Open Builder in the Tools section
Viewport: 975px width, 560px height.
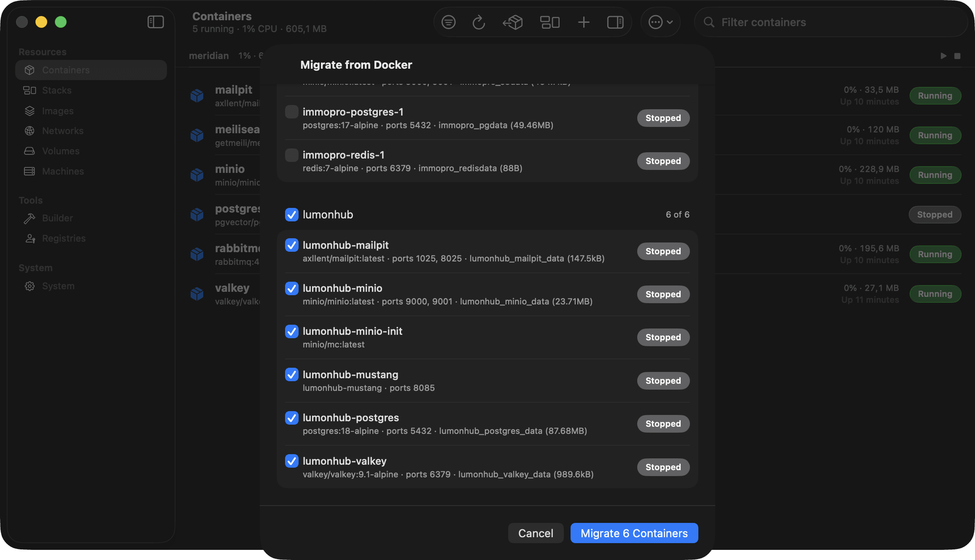(x=91, y=218)
